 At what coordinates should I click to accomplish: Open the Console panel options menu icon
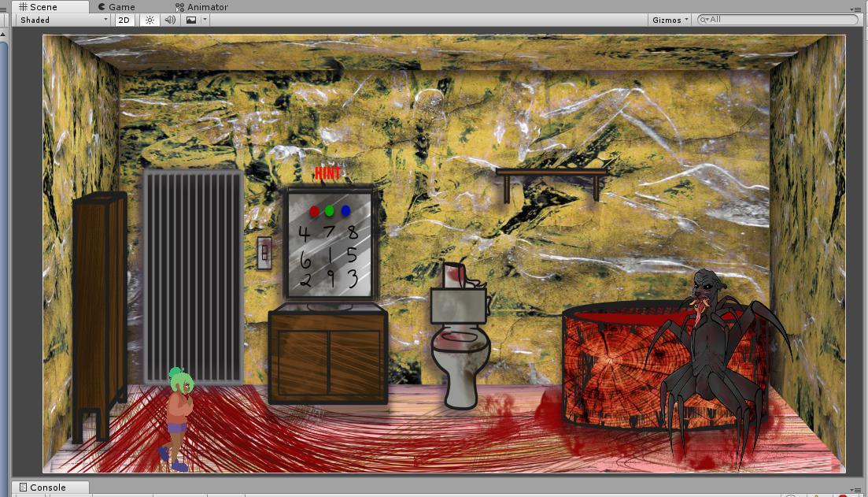[x=856, y=489]
